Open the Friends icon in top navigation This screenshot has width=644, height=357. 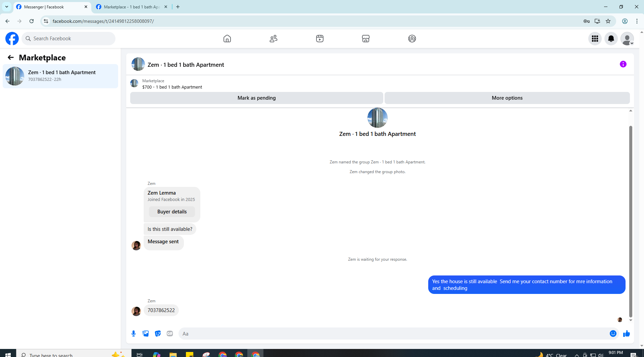coord(274,39)
